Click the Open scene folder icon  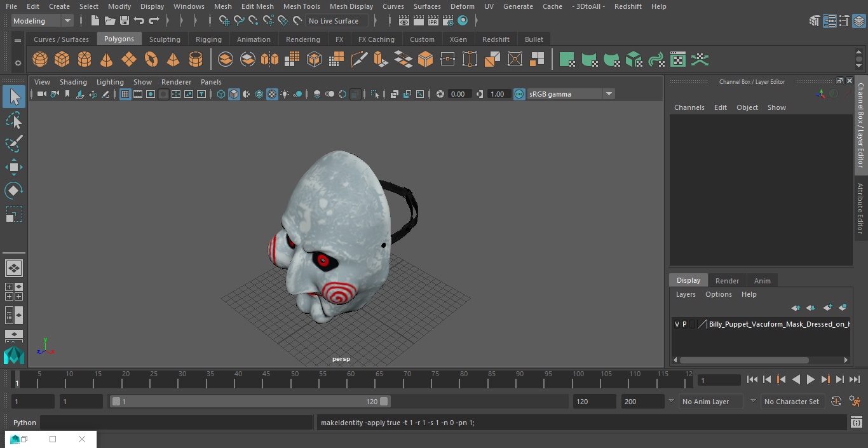[x=110, y=21]
